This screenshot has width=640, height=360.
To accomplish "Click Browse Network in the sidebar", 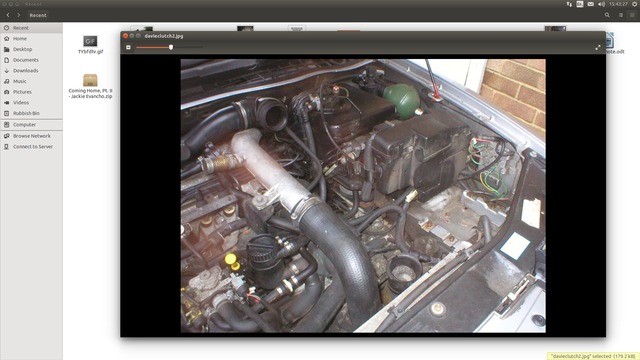I will [31, 136].
